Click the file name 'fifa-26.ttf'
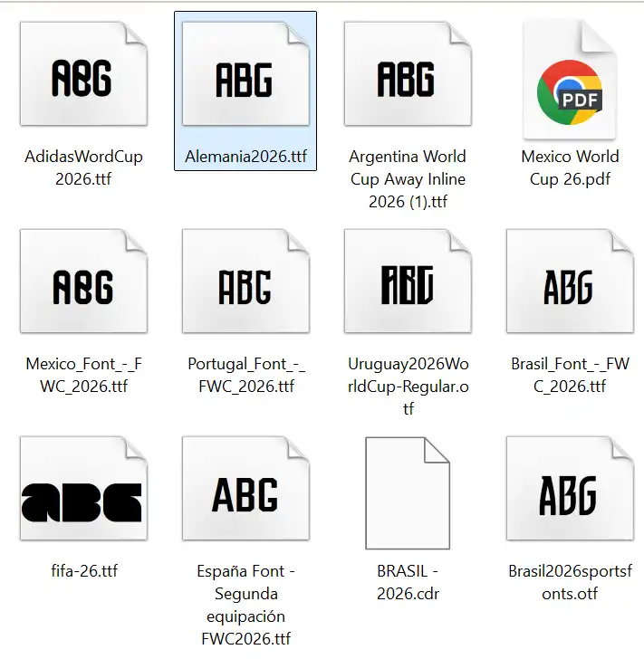This screenshot has width=644, height=659. (x=84, y=570)
